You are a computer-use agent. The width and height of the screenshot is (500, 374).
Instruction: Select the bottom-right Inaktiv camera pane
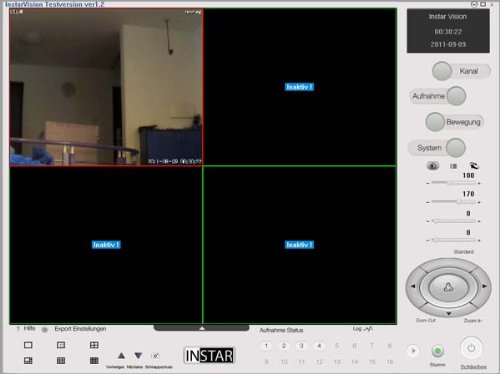point(300,245)
